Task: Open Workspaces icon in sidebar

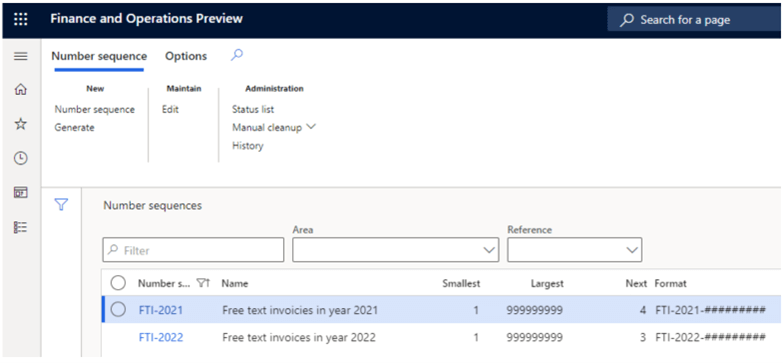Action: click(x=20, y=193)
